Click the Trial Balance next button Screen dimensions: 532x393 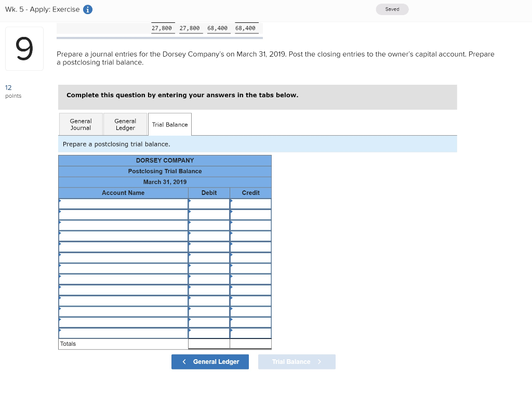(x=297, y=361)
